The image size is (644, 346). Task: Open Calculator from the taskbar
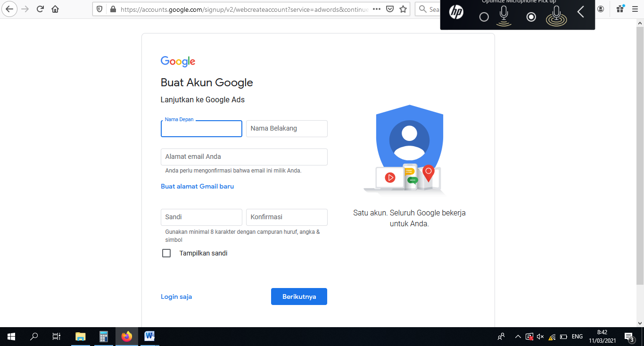point(104,337)
